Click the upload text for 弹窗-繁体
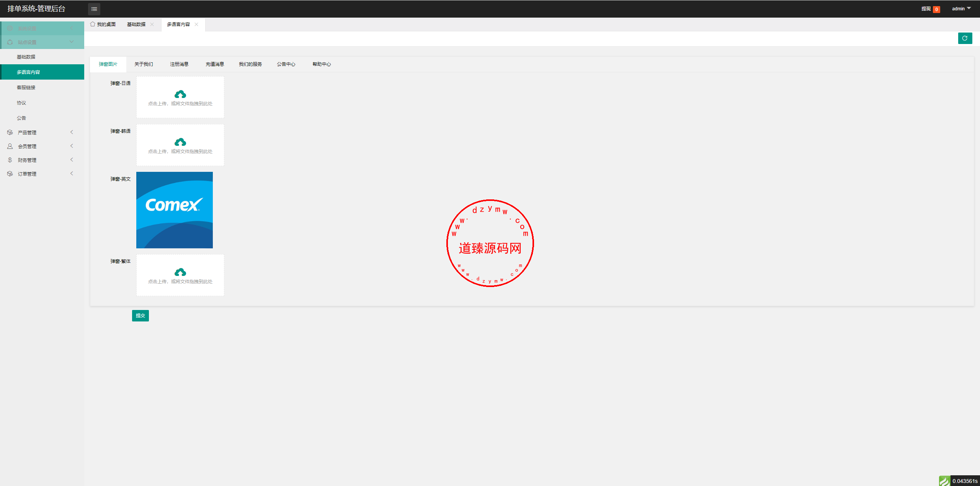The image size is (980, 486). [180, 282]
